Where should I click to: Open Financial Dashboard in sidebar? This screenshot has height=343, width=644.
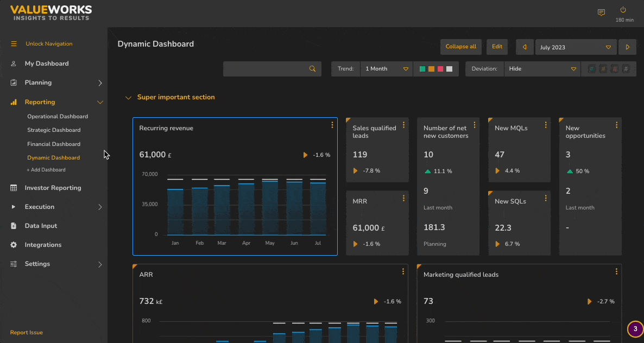54,144
